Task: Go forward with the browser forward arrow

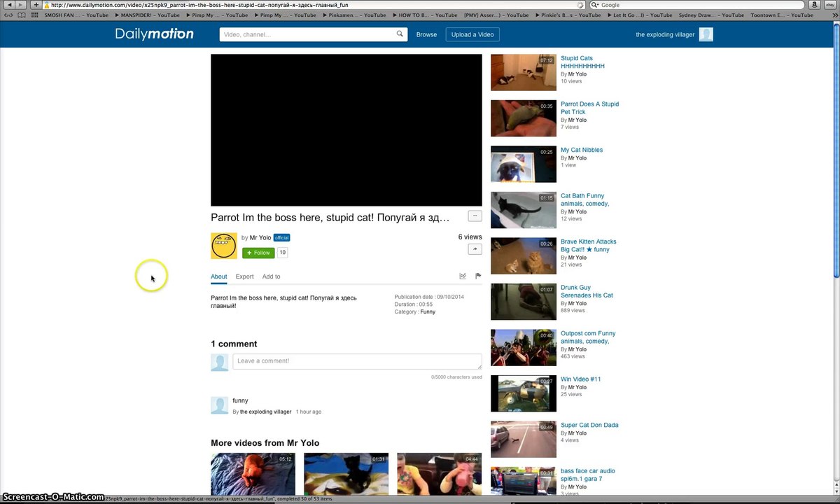Action: pyautogui.click(x=21, y=5)
